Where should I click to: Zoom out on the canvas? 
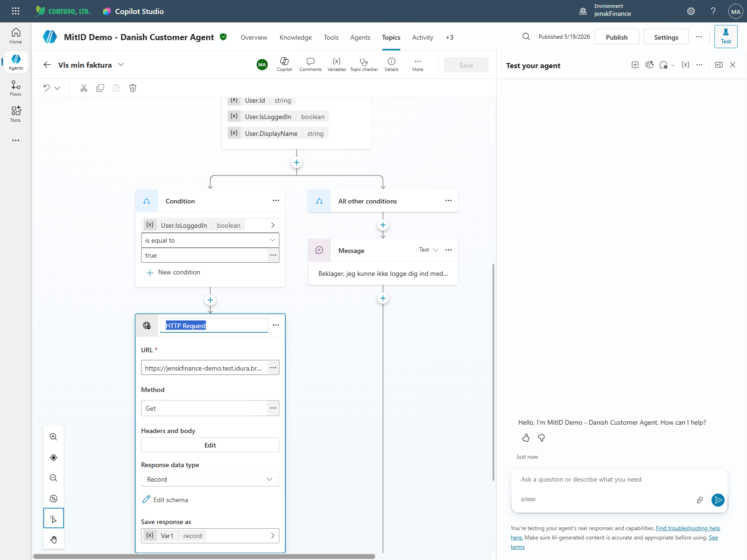tap(54, 478)
